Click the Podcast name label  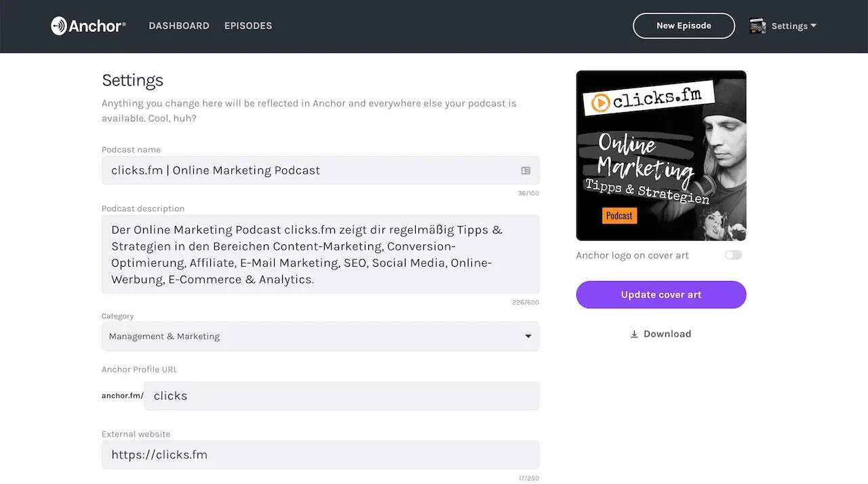click(131, 149)
